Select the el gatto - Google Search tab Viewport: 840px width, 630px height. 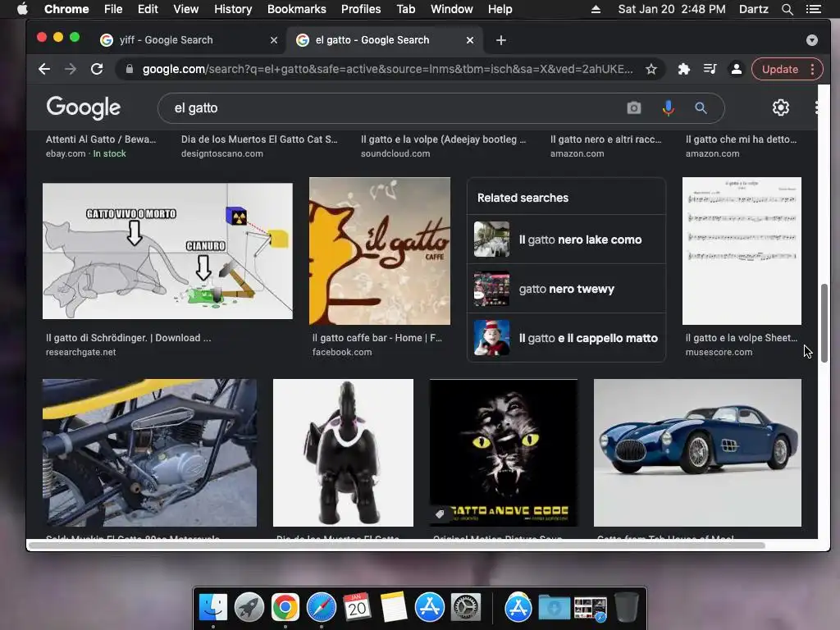click(x=386, y=40)
